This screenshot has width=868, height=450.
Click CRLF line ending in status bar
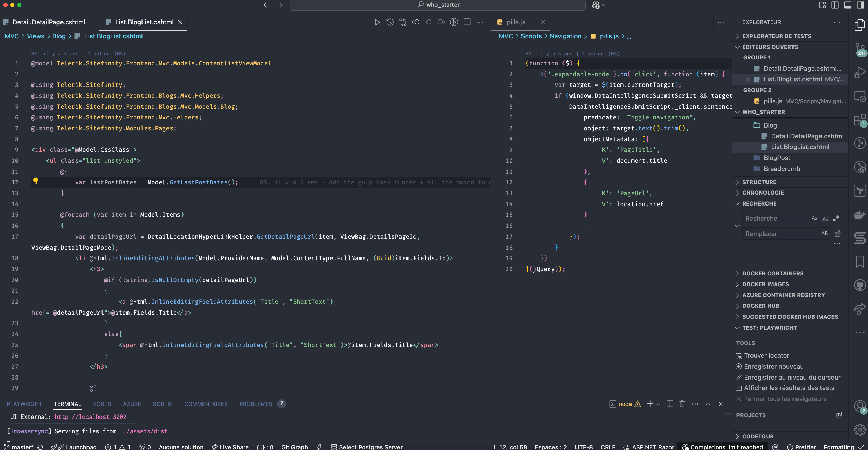608,447
